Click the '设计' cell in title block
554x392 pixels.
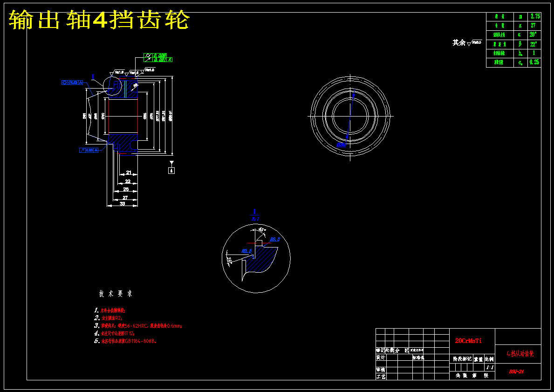pyautogui.click(x=381, y=358)
